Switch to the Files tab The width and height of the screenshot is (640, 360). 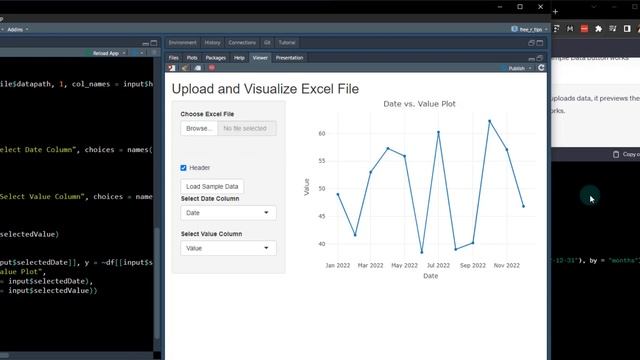[x=173, y=58]
